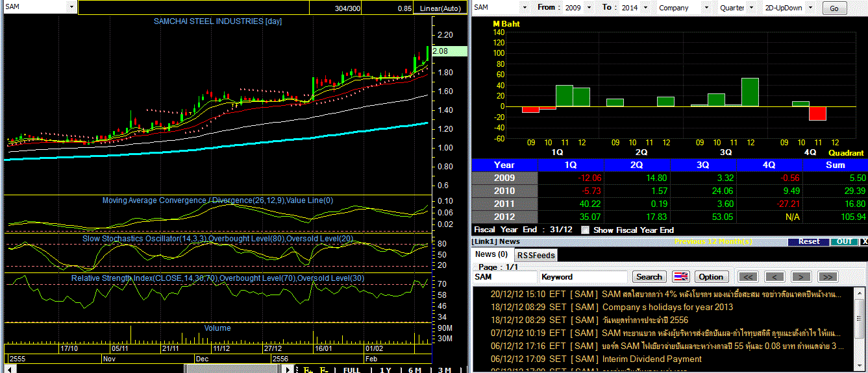Image resolution: width=868 pixels, height=373 pixels.
Task: Set chart range to FULL
Action: 351,369
